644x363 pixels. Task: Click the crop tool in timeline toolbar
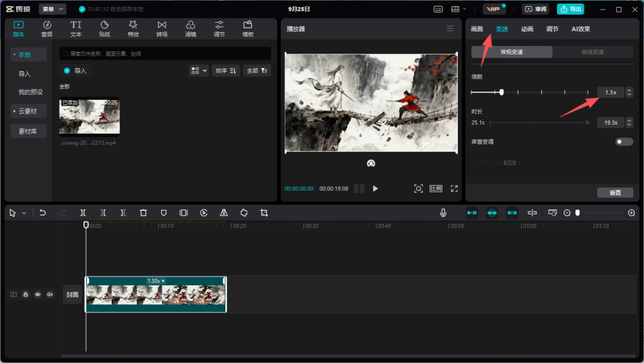(x=264, y=213)
